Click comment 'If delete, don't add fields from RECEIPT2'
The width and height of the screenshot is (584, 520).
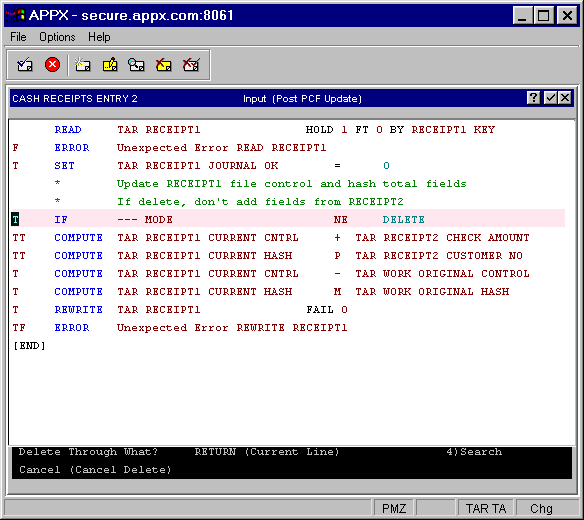tap(260, 202)
